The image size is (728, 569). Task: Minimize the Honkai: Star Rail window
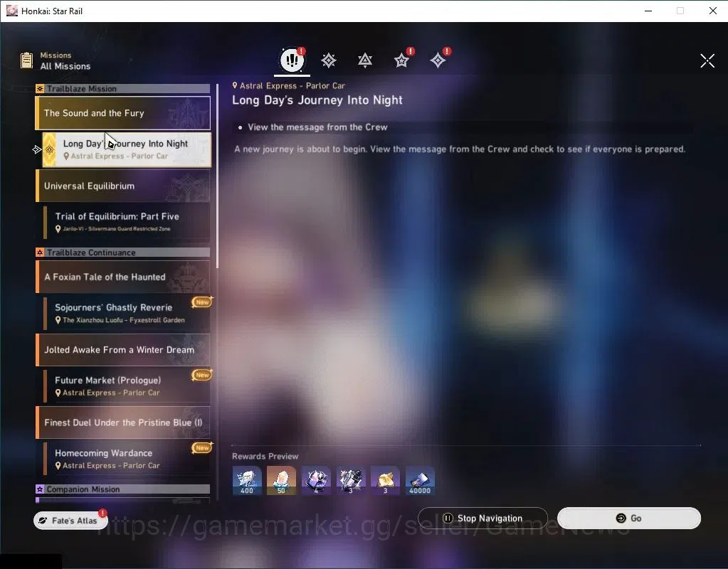pos(648,11)
